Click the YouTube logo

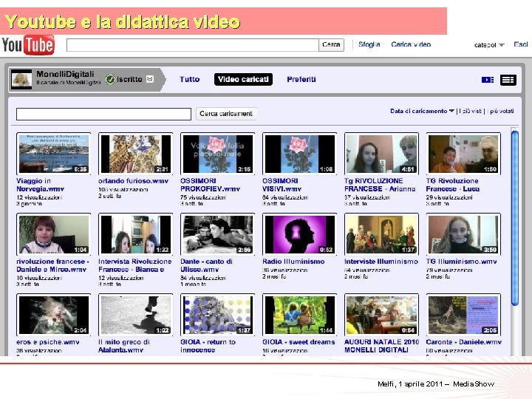click(x=28, y=45)
